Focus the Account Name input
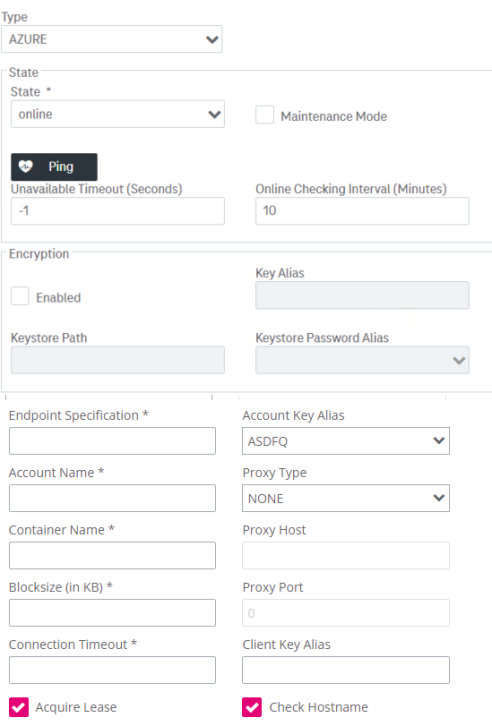492x726 pixels. coord(112,498)
